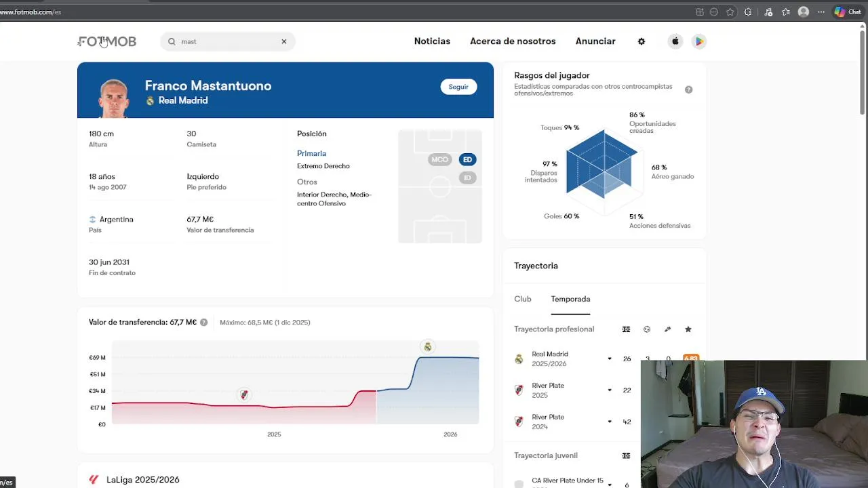Click the split screen icon in address bar
868x488 pixels.
pyautogui.click(x=700, y=12)
